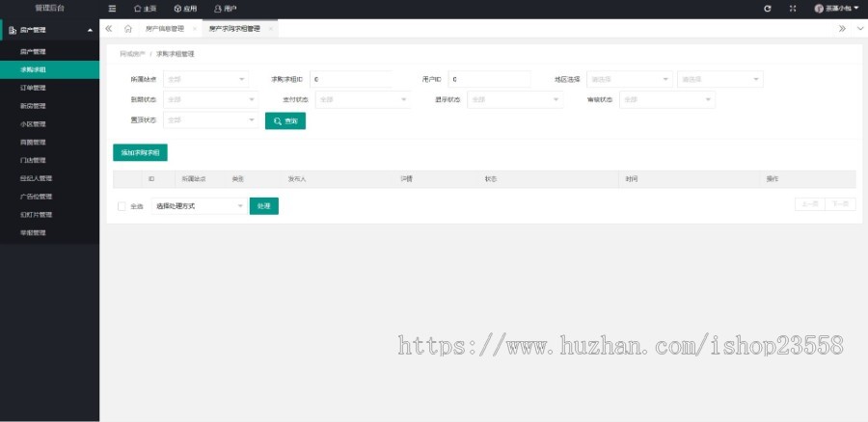
Task: Click the 下一页 pagination button
Action: pyautogui.click(x=840, y=204)
